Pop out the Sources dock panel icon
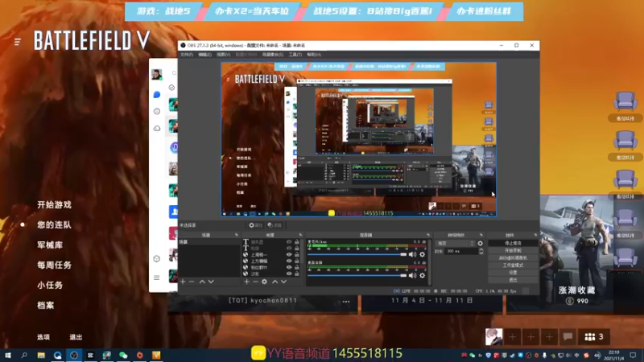Image resolution: width=644 pixels, height=362 pixels. pos(300,235)
